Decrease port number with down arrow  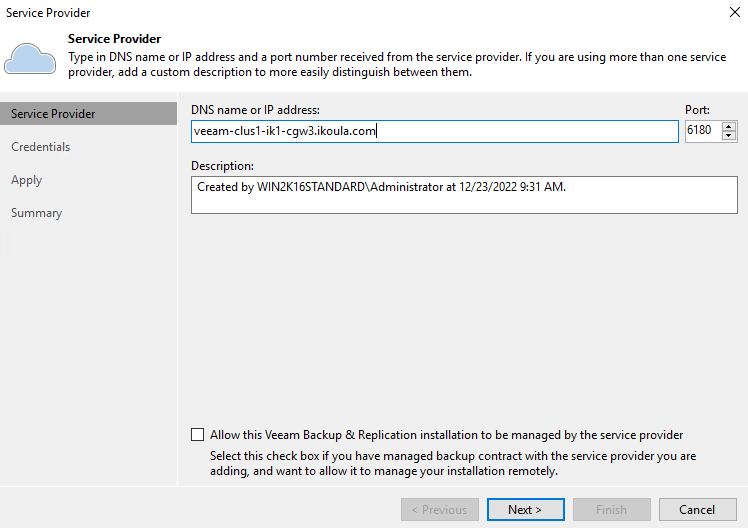tap(728, 135)
